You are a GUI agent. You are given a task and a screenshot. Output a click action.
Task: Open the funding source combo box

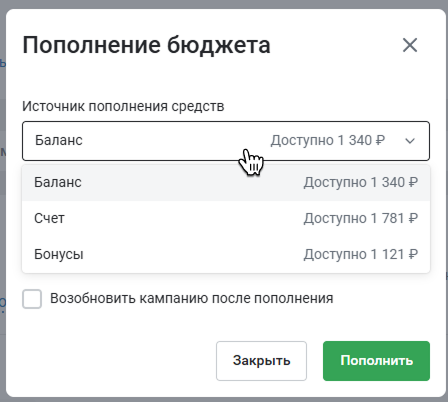tap(226, 141)
